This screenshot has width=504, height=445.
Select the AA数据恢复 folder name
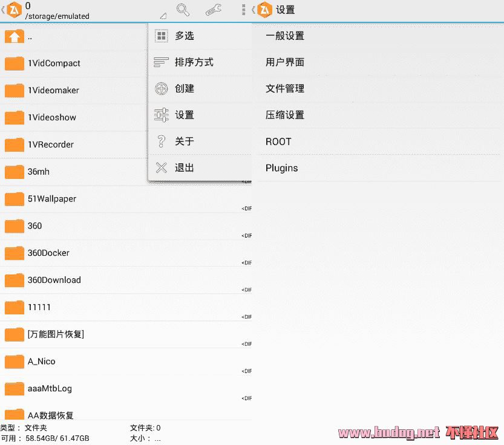pos(50,415)
